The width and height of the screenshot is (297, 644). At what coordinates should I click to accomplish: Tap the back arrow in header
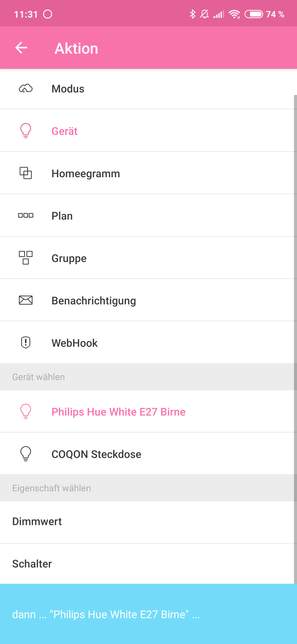tap(21, 48)
